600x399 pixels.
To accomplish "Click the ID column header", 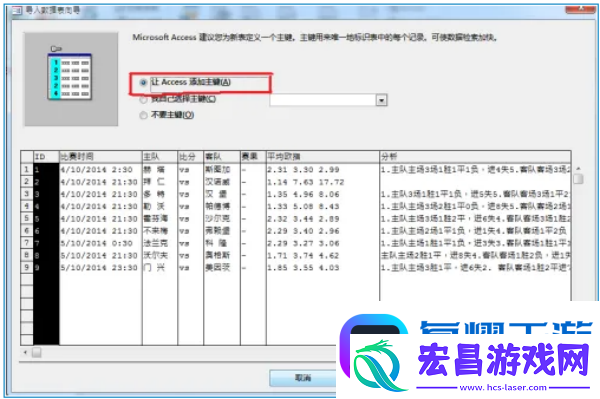I will 46,156.
